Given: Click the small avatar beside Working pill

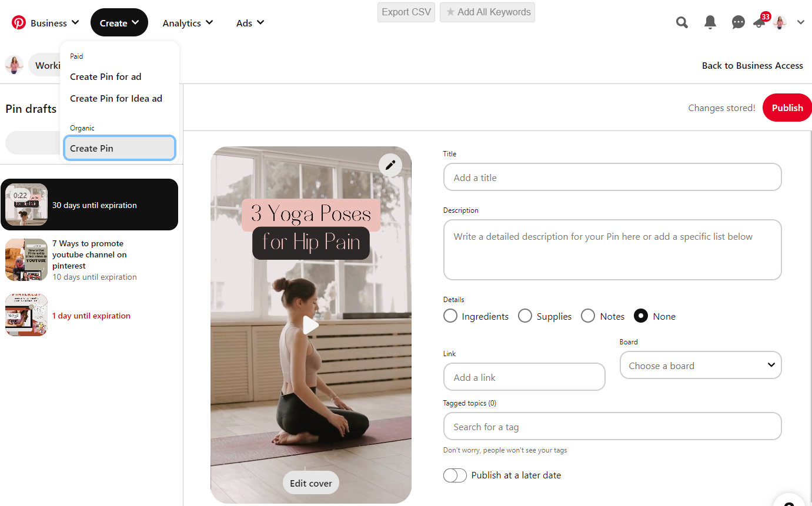Looking at the screenshot, I should pyautogui.click(x=14, y=65).
